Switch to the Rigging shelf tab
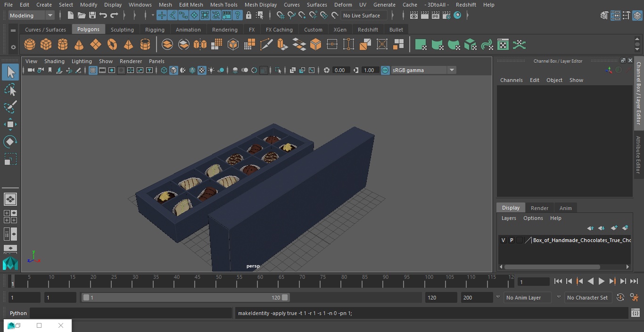Image resolution: width=644 pixels, height=332 pixels. 155,29
